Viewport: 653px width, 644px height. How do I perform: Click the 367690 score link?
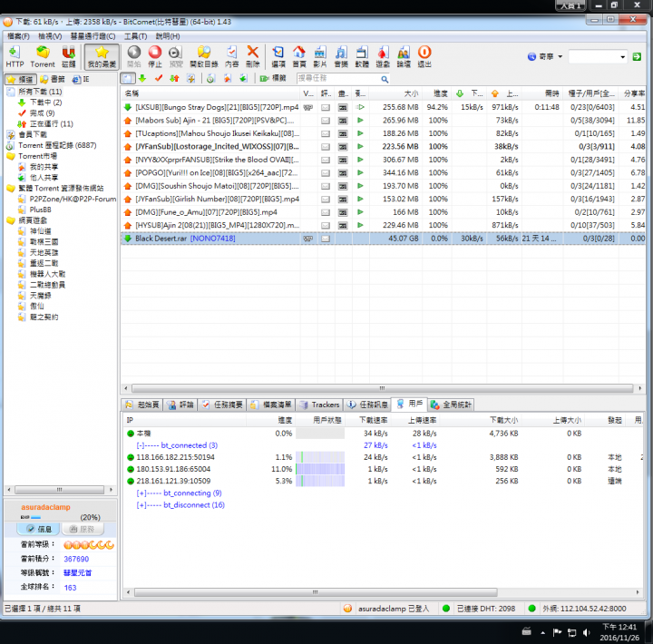[x=76, y=559]
